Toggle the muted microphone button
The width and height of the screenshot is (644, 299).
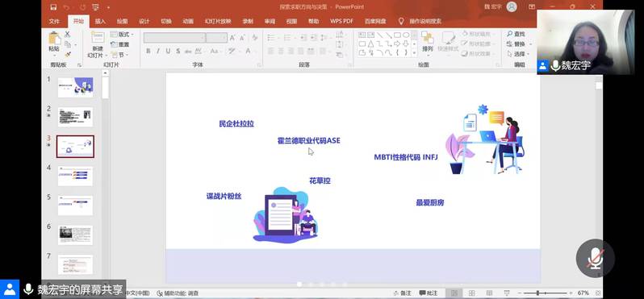[x=595, y=259]
